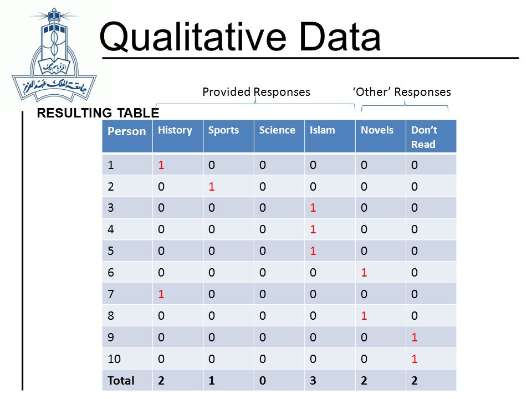Viewport: 532px width, 399px height.
Task: Select the Total row label cell
Action: [x=127, y=380]
